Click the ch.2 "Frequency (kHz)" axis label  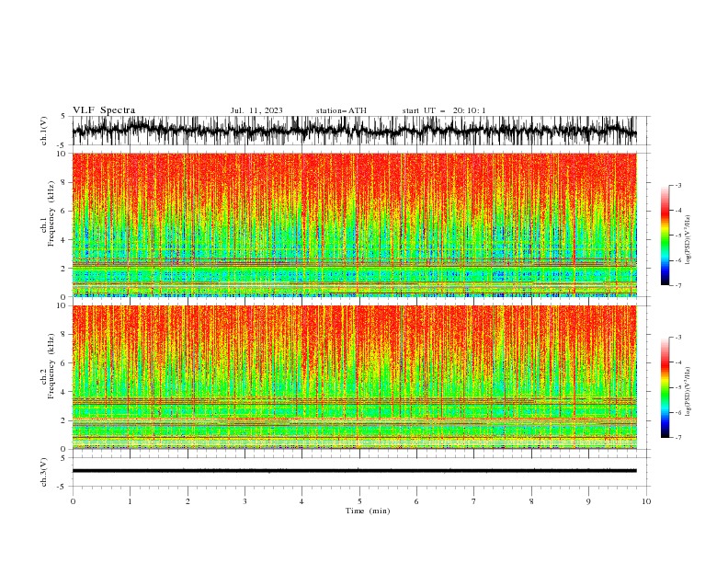coord(51,365)
